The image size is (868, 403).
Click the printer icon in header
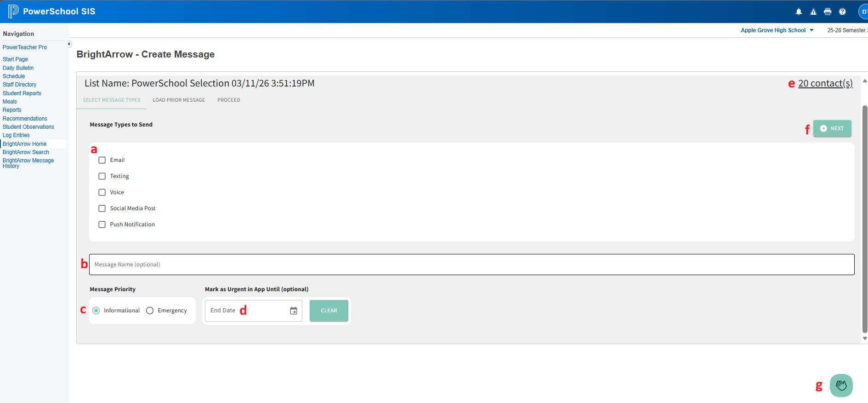(828, 12)
